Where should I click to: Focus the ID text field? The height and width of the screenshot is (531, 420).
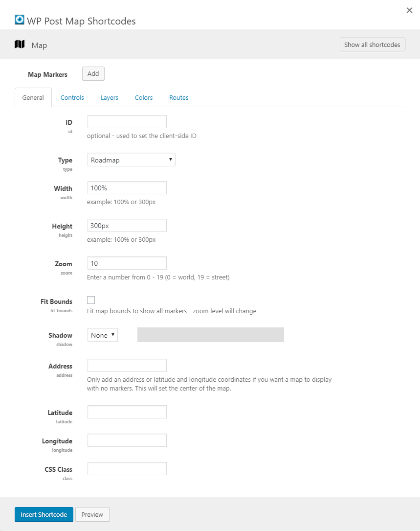(x=127, y=122)
